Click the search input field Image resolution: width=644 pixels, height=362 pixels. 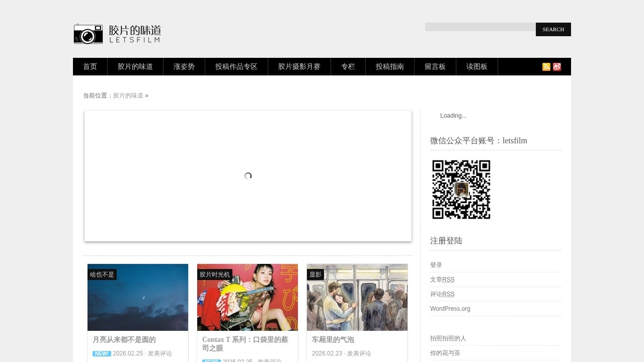[x=480, y=27]
